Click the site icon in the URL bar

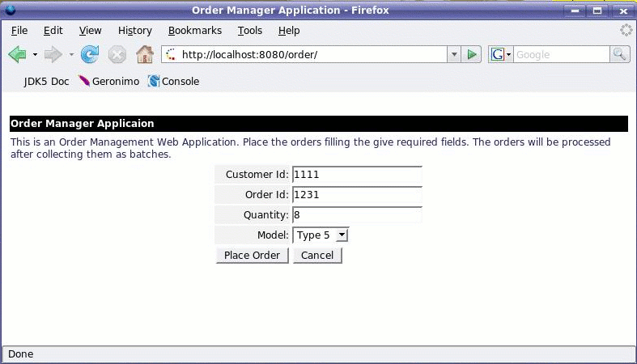pos(171,54)
